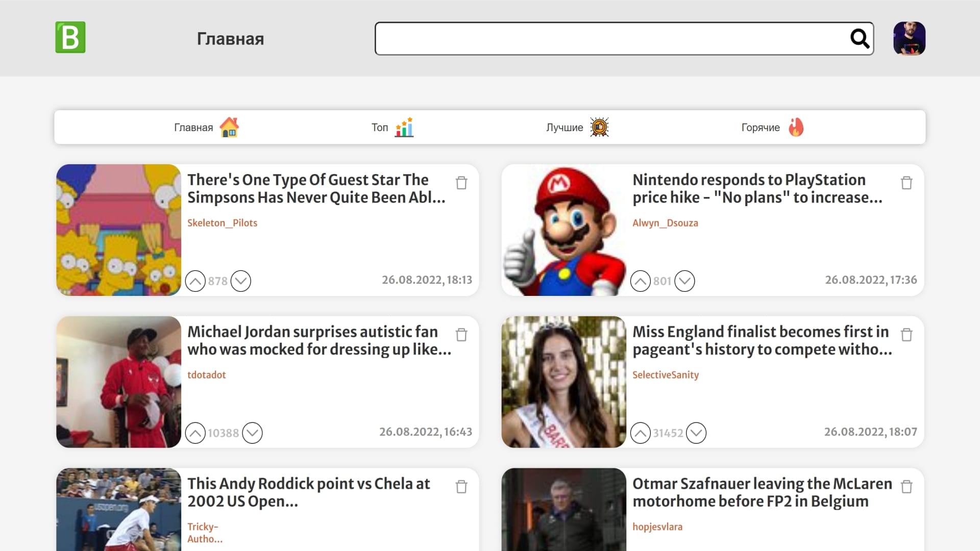This screenshot has width=980, height=551.
Task: Click the search magnifier icon
Action: (860, 38)
